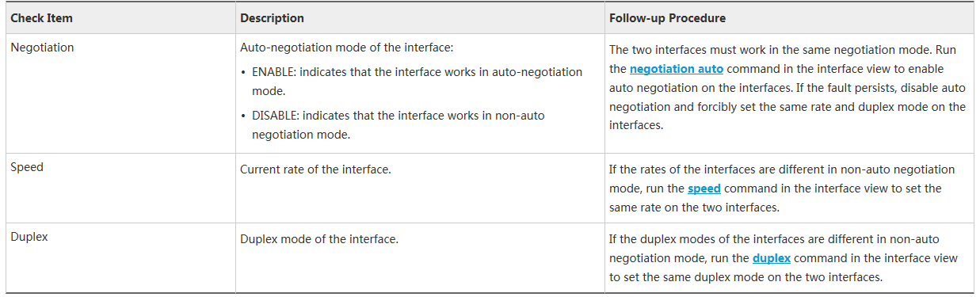This screenshot has height=297, width=980.
Task: Click the Duplex follow-up procedure paragraph
Action: [x=784, y=258]
